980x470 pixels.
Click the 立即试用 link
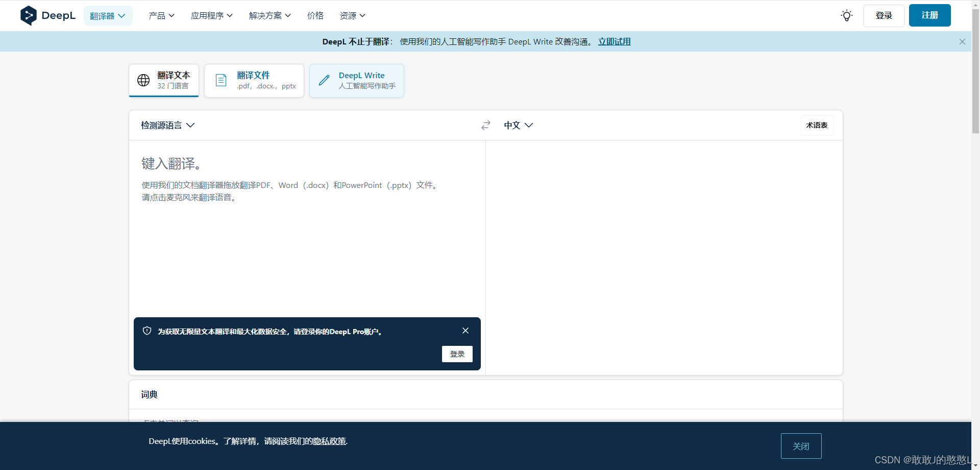(614, 42)
